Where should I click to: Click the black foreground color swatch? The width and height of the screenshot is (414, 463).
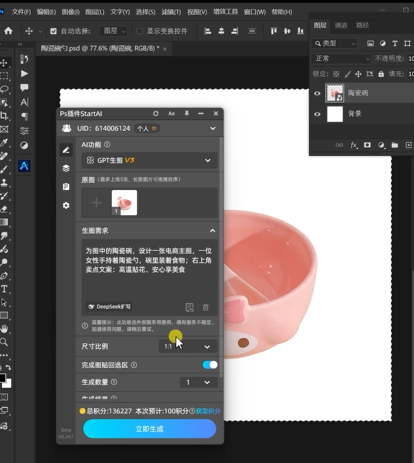tap(2, 378)
